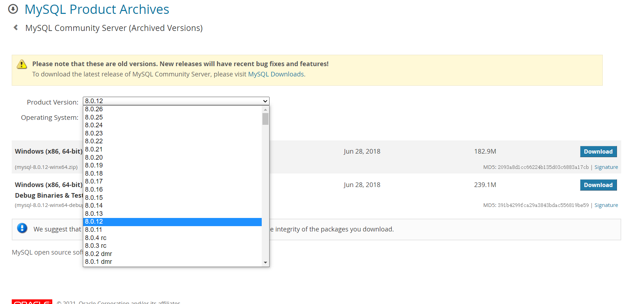Screen dimensions: 644x304
Task: Click the Oracle logo in the footer
Action: click(32, 302)
